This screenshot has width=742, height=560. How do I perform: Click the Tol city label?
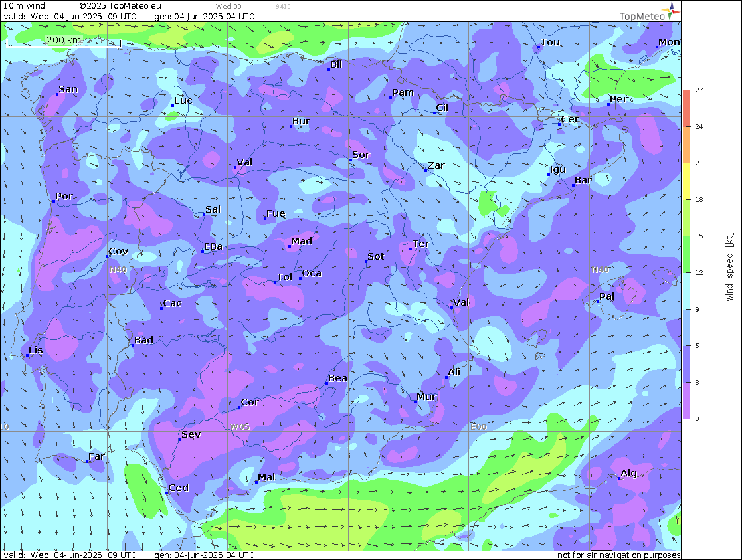pyautogui.click(x=284, y=277)
